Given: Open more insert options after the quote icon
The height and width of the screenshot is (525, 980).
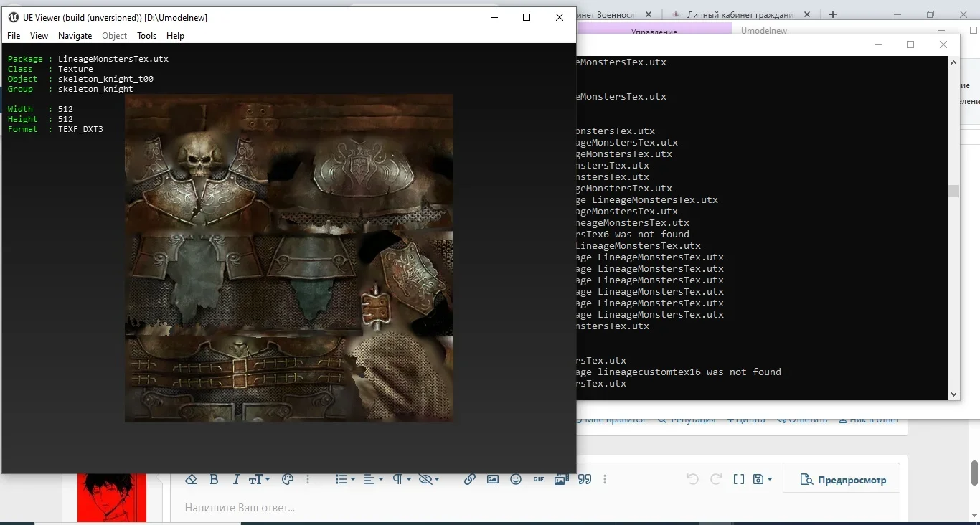Looking at the screenshot, I should click(605, 479).
